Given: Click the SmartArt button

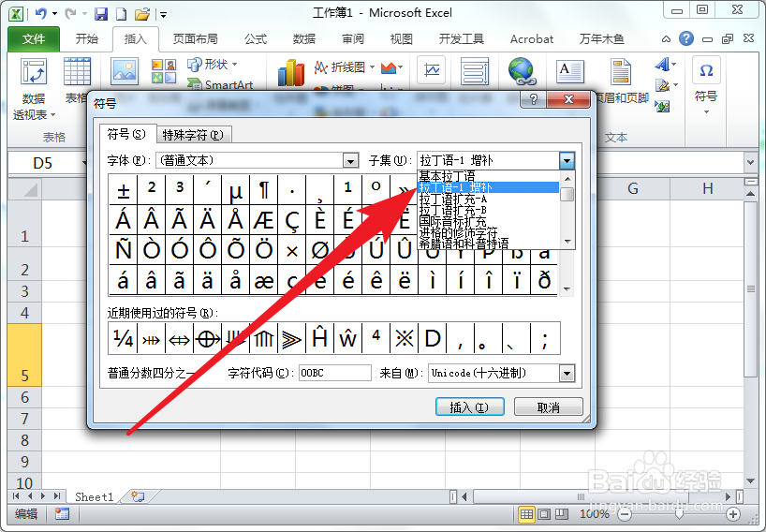Looking at the screenshot, I should 220,84.
